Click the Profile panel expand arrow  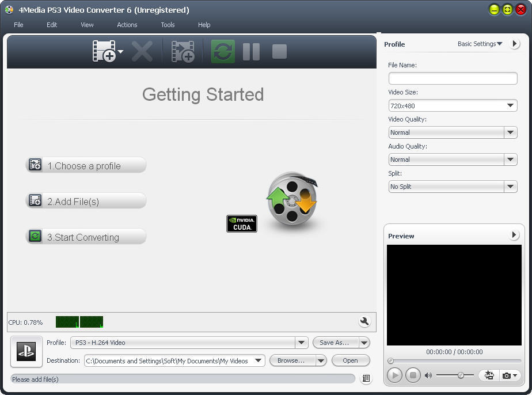coord(515,44)
